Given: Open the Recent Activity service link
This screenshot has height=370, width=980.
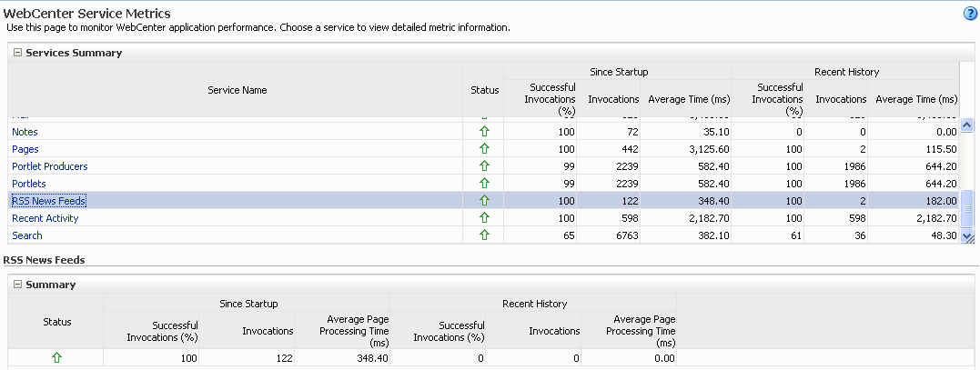Looking at the screenshot, I should pyautogui.click(x=45, y=218).
